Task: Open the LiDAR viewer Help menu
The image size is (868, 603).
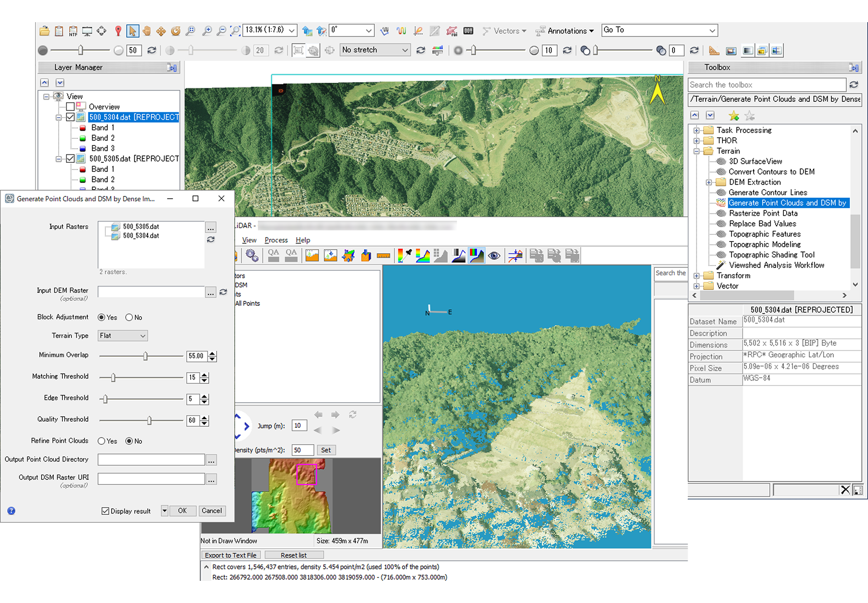Action: pos(302,240)
